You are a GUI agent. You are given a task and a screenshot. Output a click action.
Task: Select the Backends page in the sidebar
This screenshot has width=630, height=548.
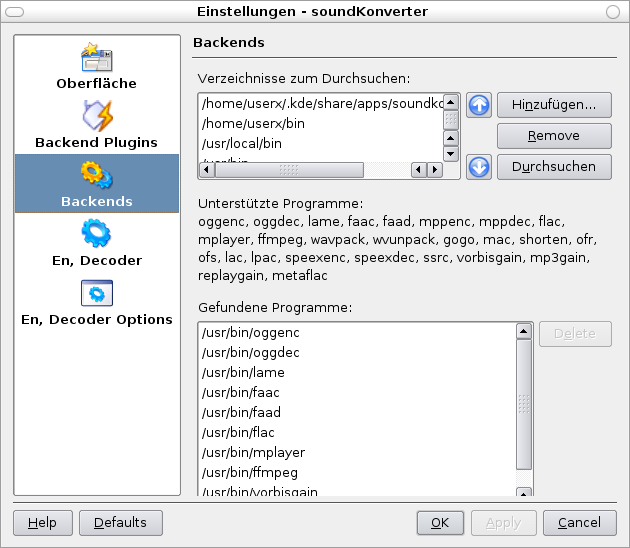point(97,184)
